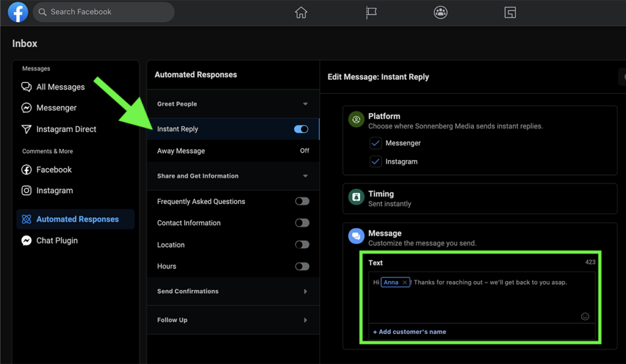Open the Home icon in top navigation
626x364 pixels.
301,13
